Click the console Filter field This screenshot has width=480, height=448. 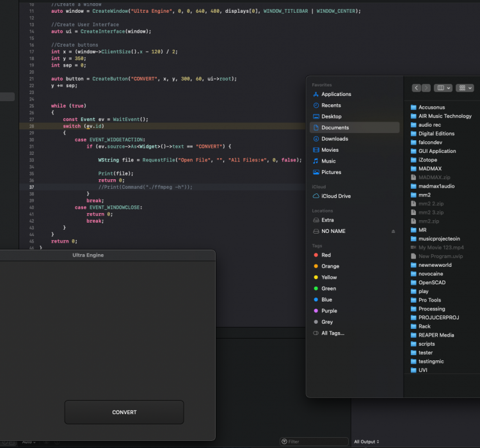(x=314, y=442)
